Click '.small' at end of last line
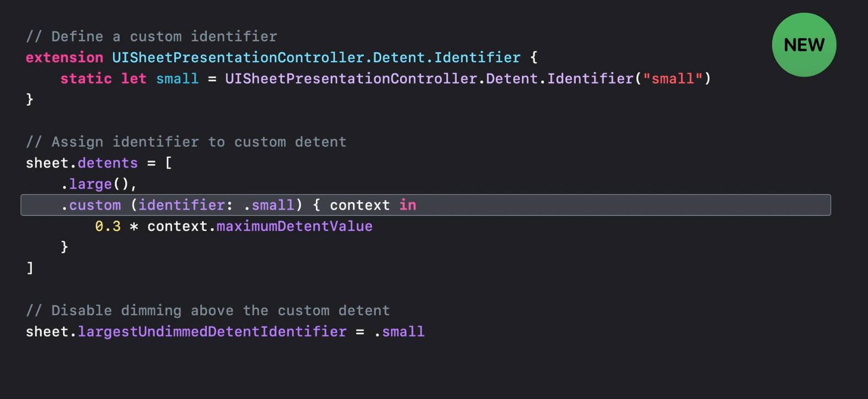Image resolution: width=868 pixels, height=399 pixels. tap(399, 332)
